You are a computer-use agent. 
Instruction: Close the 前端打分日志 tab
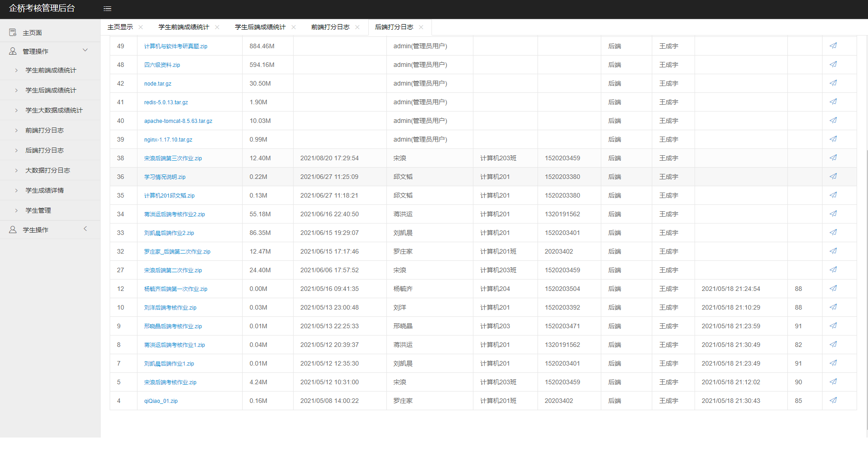(357, 27)
